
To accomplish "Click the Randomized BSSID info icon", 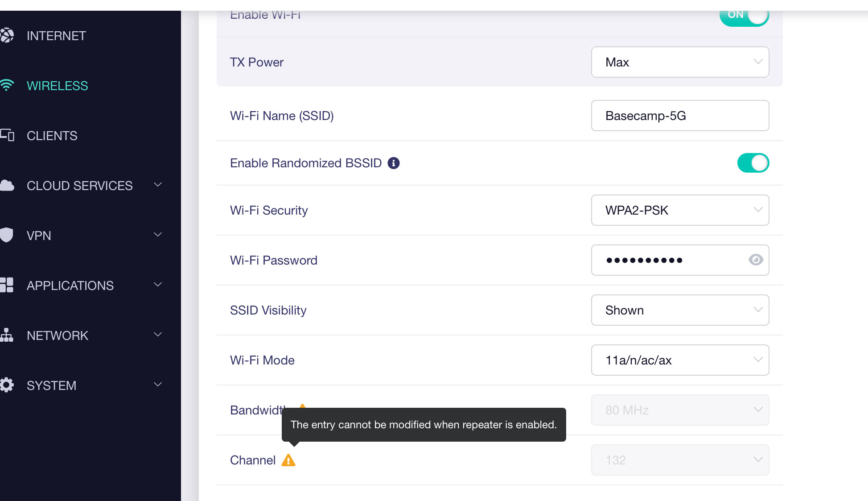I will [x=393, y=163].
